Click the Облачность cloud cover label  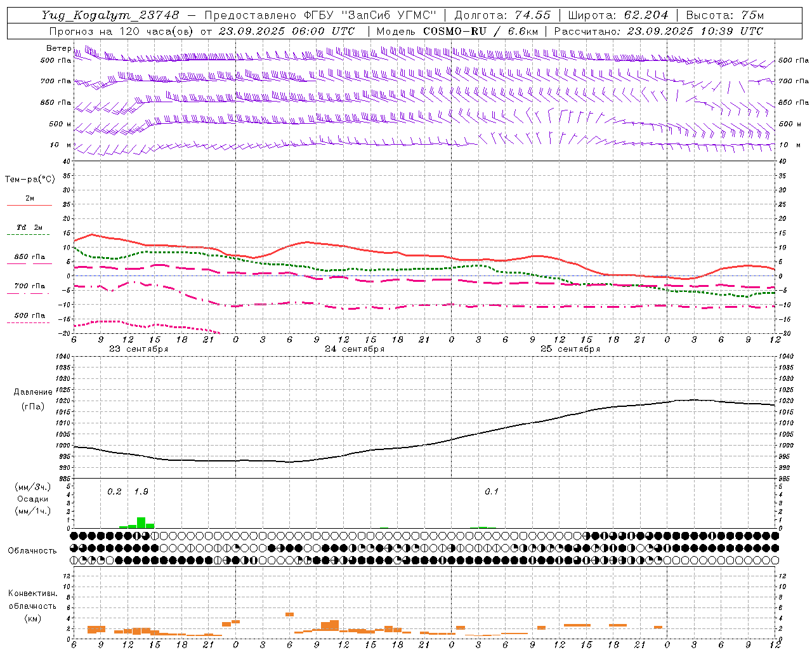click(32, 550)
